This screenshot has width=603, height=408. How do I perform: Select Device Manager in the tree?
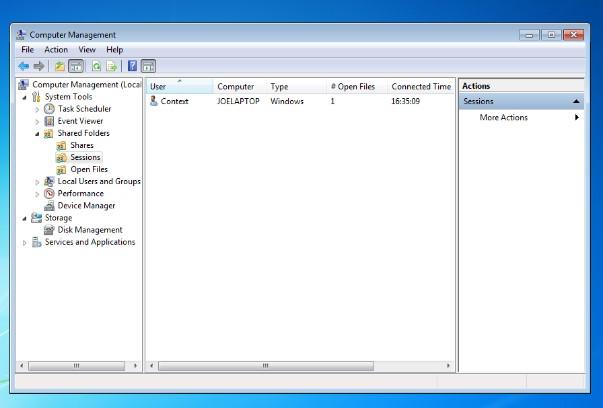coord(87,206)
